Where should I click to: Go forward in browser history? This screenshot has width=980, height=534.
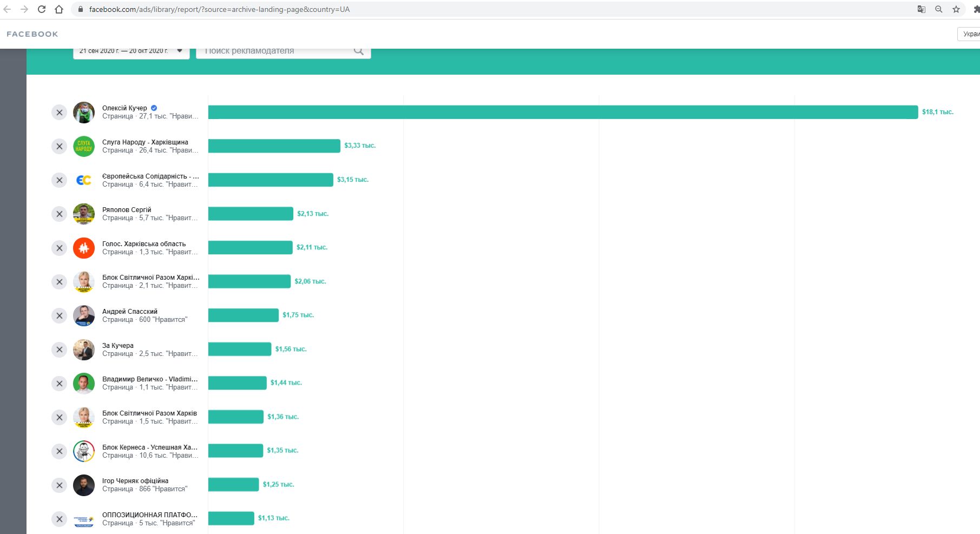click(x=24, y=9)
